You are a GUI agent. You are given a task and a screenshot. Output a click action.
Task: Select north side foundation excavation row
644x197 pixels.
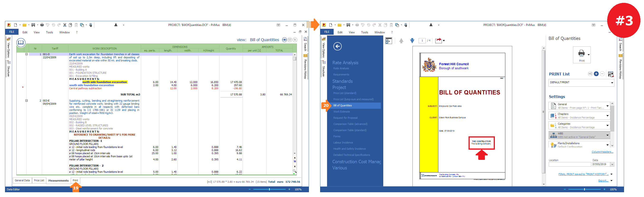(x=104, y=82)
